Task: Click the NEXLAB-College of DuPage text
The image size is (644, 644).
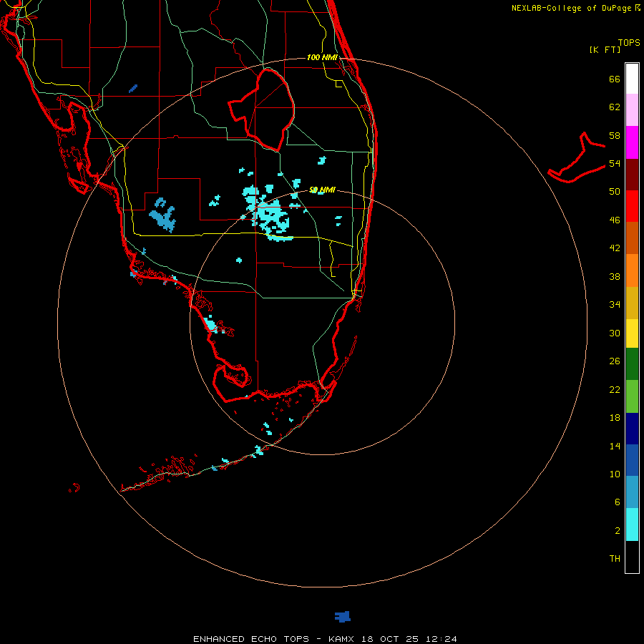Action: (571, 8)
